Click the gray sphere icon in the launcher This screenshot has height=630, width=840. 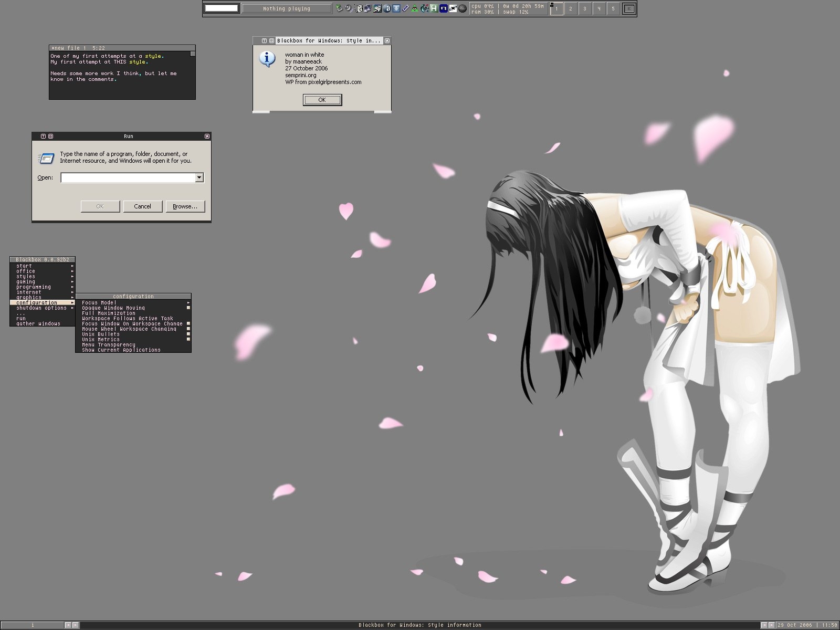[x=463, y=8]
